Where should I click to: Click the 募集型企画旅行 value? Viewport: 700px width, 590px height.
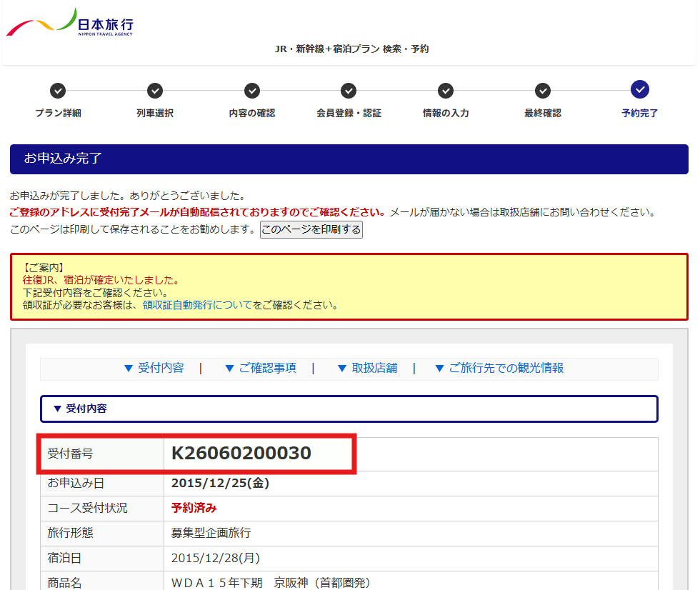tap(211, 534)
